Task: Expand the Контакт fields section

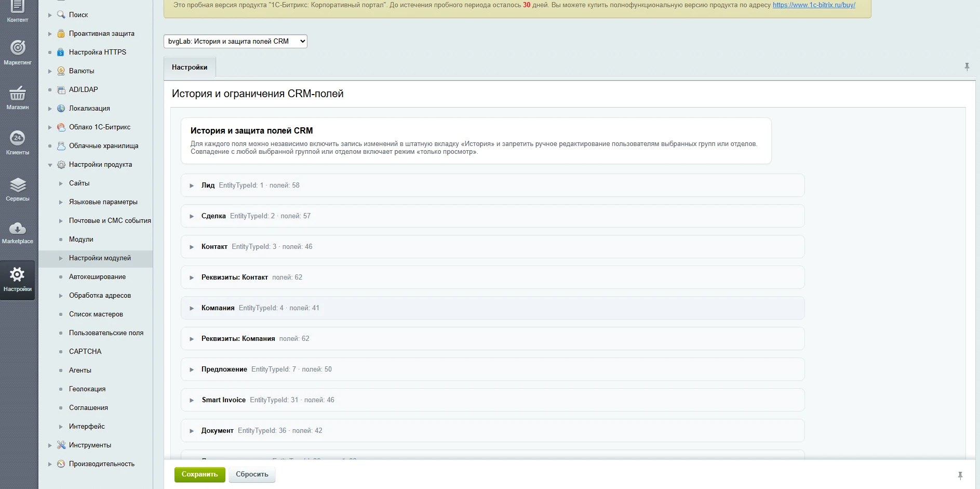Action: pyautogui.click(x=492, y=246)
